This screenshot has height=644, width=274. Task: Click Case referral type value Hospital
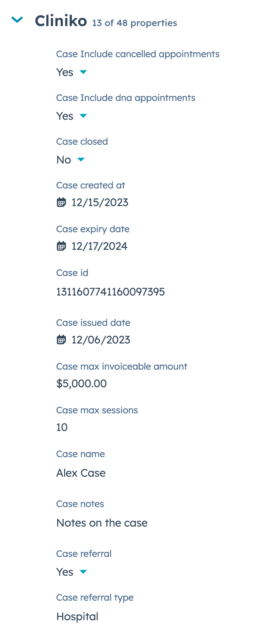tap(78, 616)
